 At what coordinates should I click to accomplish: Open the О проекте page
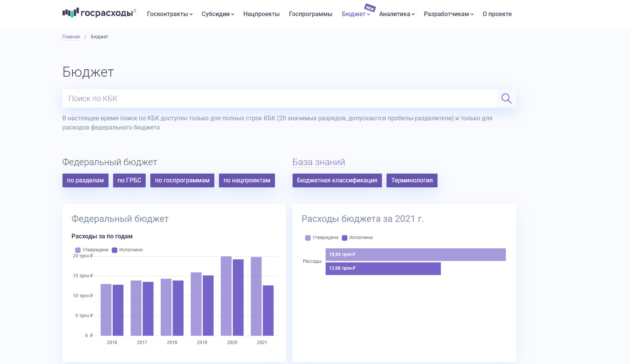(497, 14)
